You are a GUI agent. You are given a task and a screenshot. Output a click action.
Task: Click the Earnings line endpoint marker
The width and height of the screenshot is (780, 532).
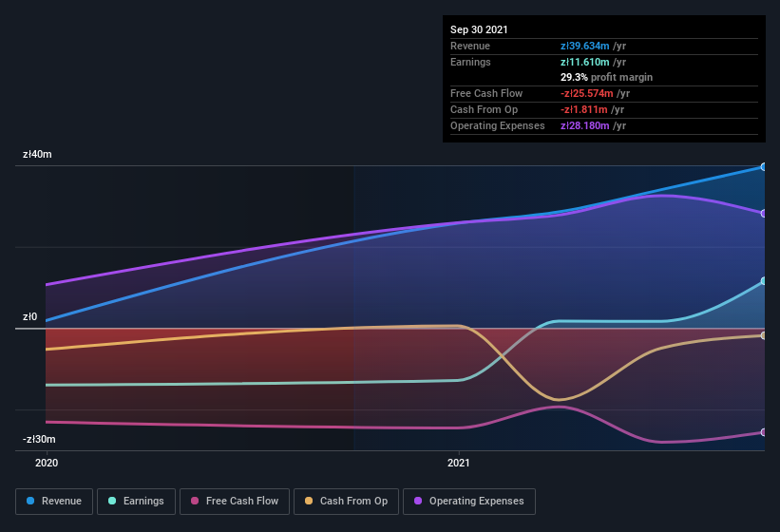coord(763,281)
